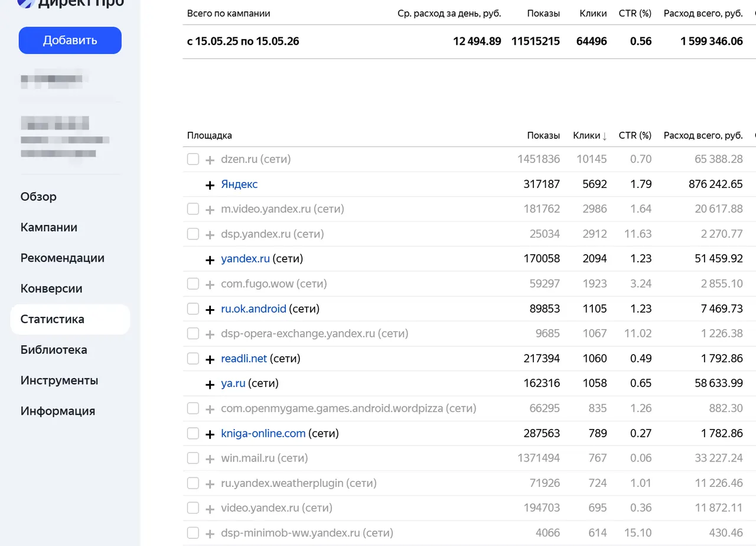Tick the ru.yandex.weatherplugin checkbox
Viewport: 756px width, 546px height.
(x=193, y=483)
